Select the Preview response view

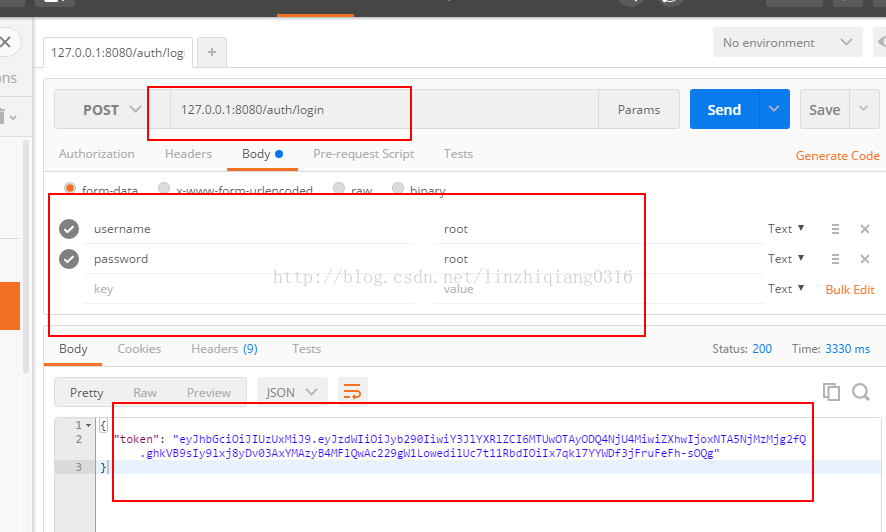(x=209, y=393)
